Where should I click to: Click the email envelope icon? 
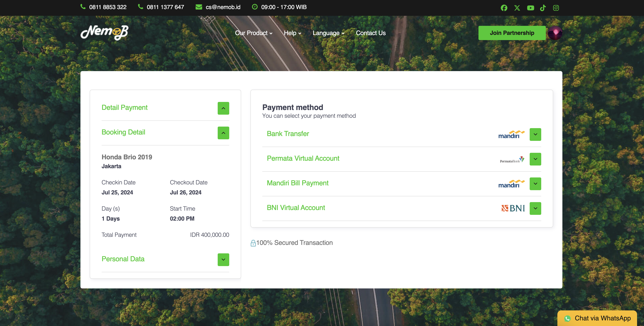coord(199,7)
